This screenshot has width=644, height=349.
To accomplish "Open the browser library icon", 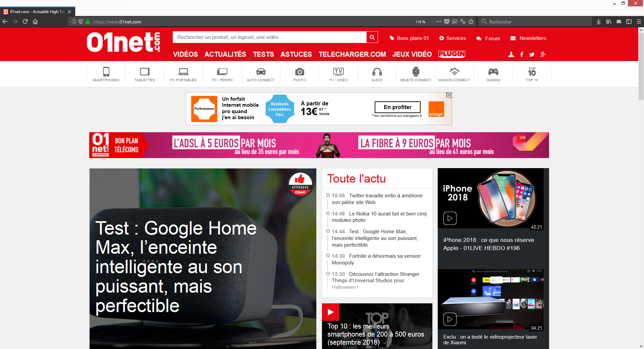I will pyautogui.click(x=609, y=21).
